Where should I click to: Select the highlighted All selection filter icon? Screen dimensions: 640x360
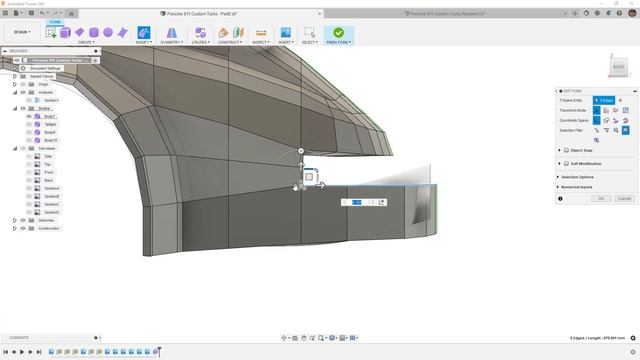coord(626,130)
